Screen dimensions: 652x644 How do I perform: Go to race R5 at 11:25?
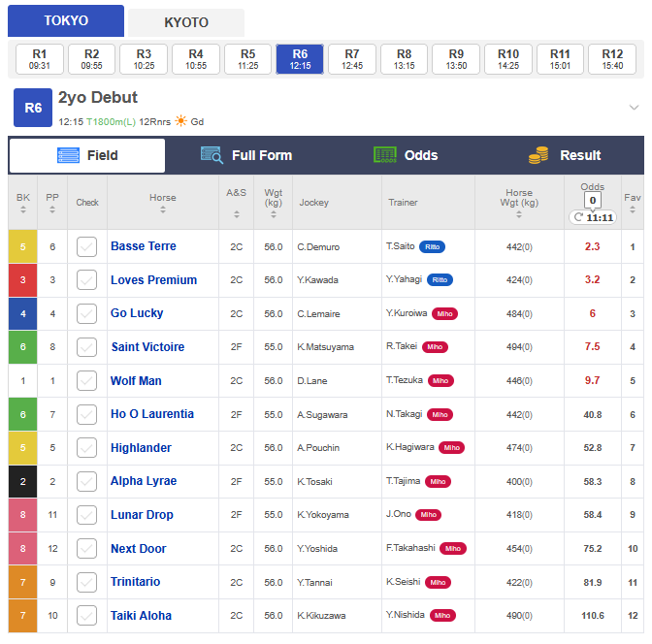(x=247, y=59)
